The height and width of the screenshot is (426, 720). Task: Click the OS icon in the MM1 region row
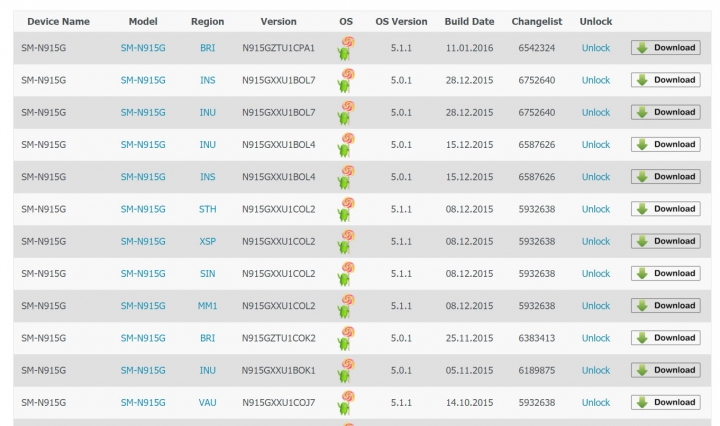[346, 306]
